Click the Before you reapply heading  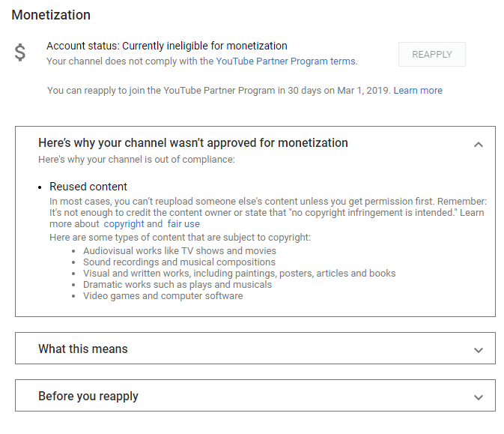[88, 397]
